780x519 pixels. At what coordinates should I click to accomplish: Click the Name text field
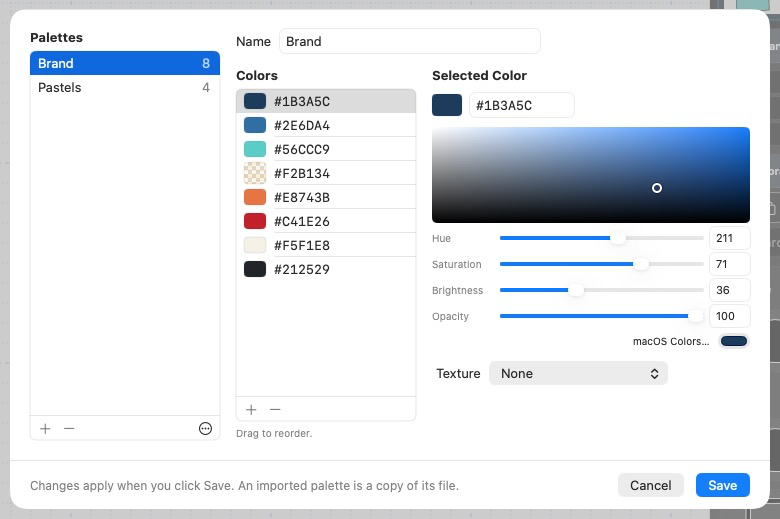[x=410, y=41]
